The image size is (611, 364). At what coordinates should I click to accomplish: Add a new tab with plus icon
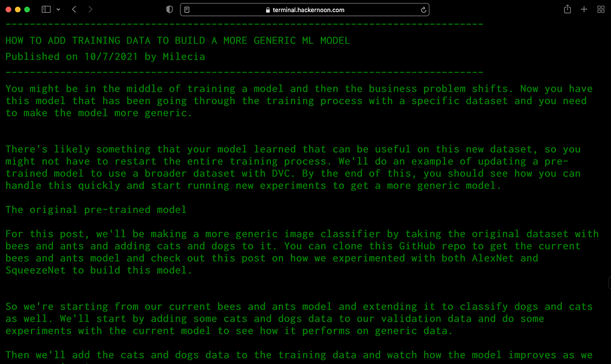pyautogui.click(x=584, y=9)
